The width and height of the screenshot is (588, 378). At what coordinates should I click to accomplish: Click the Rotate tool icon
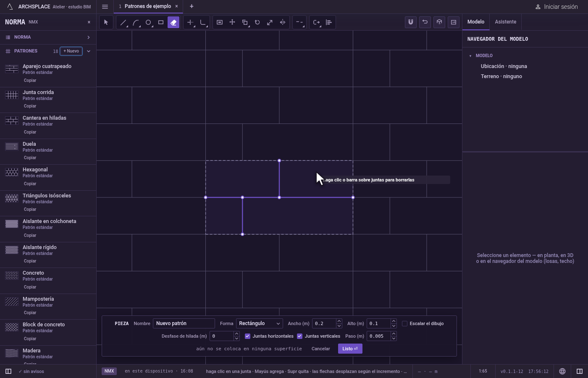pyautogui.click(x=257, y=22)
